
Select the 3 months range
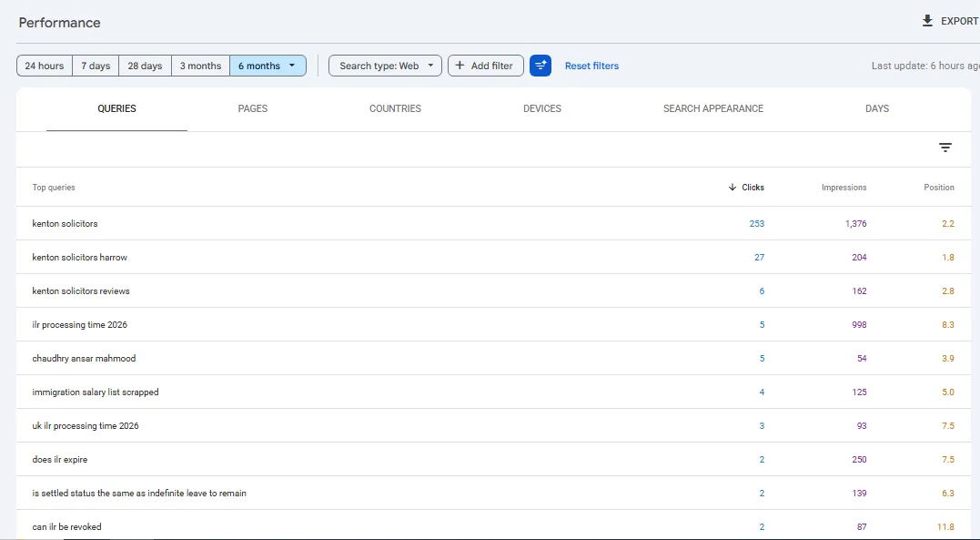click(x=200, y=66)
